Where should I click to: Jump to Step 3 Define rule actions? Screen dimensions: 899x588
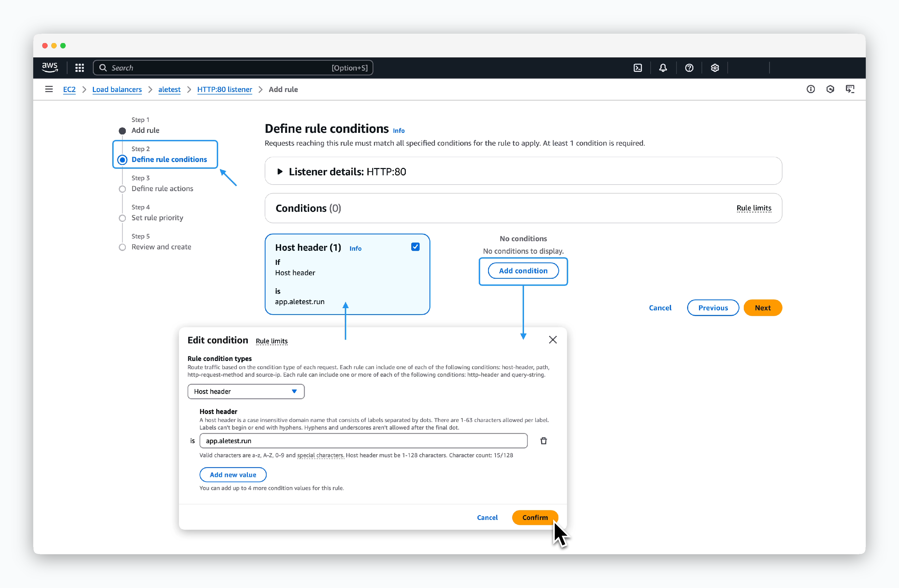pos(162,188)
